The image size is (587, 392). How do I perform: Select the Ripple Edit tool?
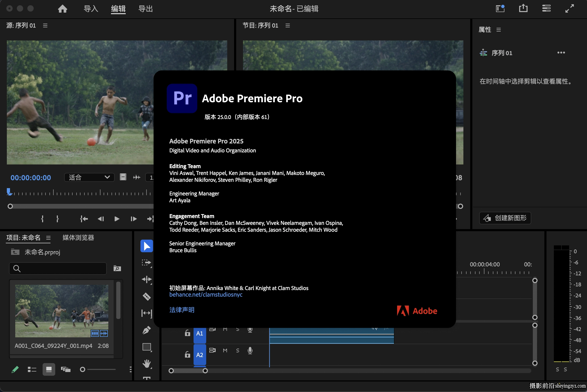coord(147,279)
